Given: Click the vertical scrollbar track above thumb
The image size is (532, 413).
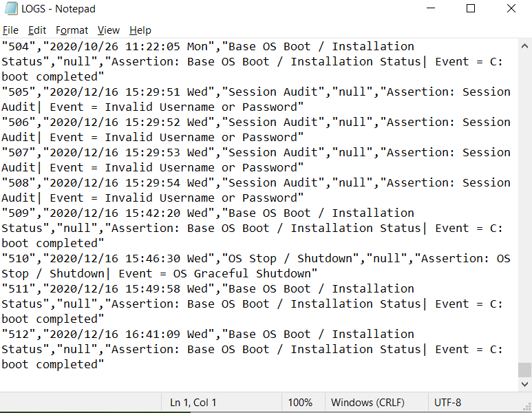Looking at the screenshot, I should tap(525, 206).
